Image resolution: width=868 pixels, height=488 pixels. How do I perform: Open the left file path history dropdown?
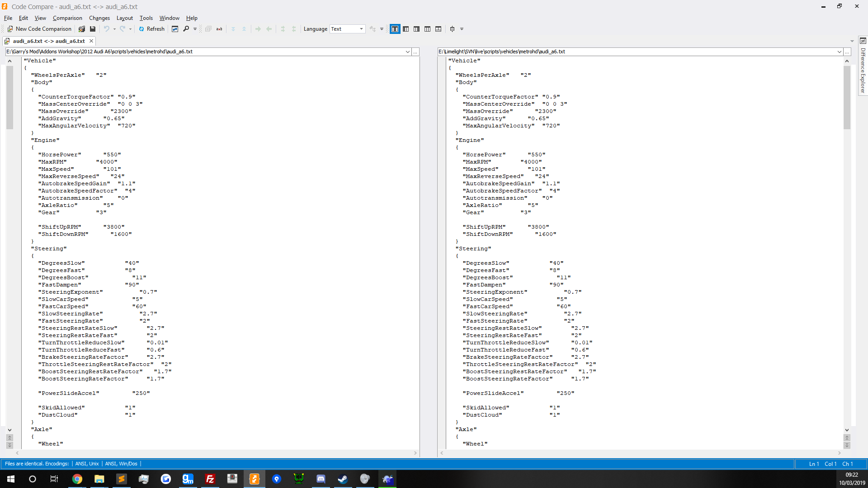(x=408, y=52)
